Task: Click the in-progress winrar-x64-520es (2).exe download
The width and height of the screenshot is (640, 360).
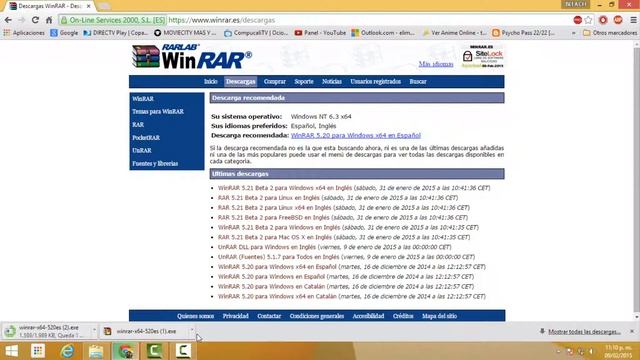Action: pyautogui.click(x=47, y=331)
